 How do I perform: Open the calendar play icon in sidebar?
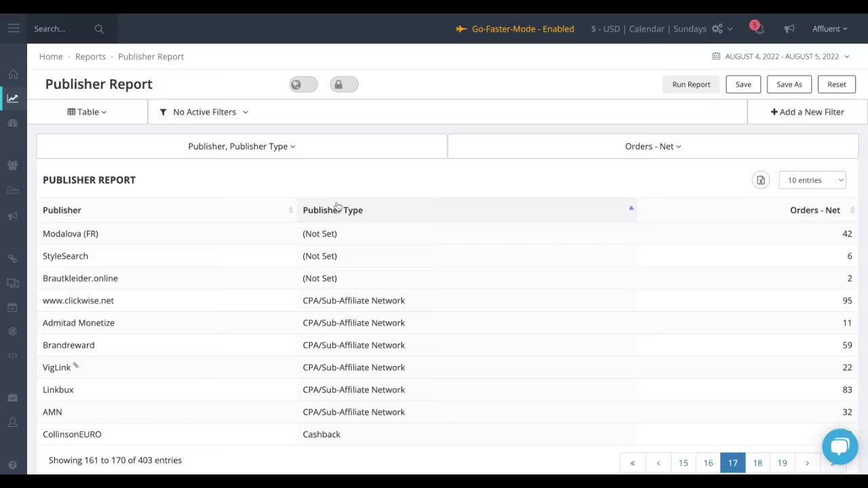[x=13, y=307]
